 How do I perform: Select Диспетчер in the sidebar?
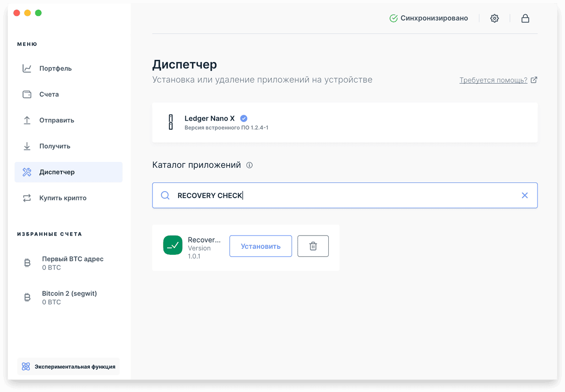[68, 172]
